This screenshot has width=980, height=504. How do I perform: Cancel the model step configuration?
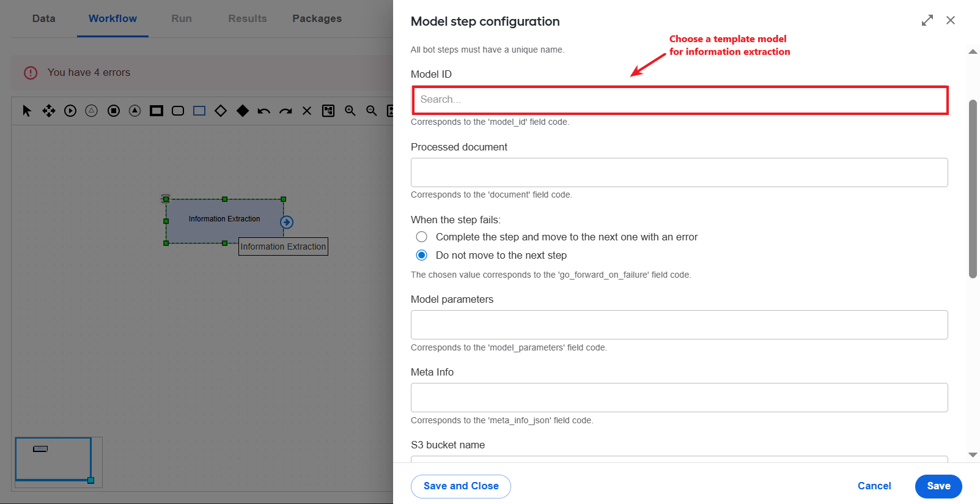tap(874, 486)
